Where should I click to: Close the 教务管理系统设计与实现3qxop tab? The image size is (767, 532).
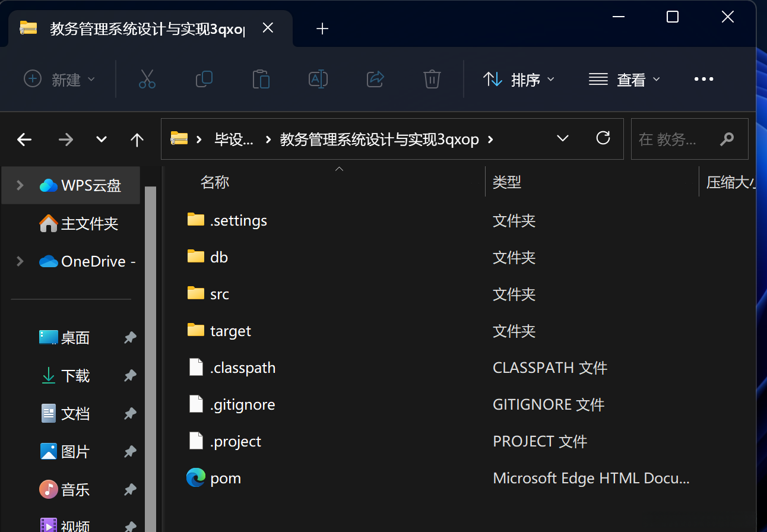click(x=268, y=28)
